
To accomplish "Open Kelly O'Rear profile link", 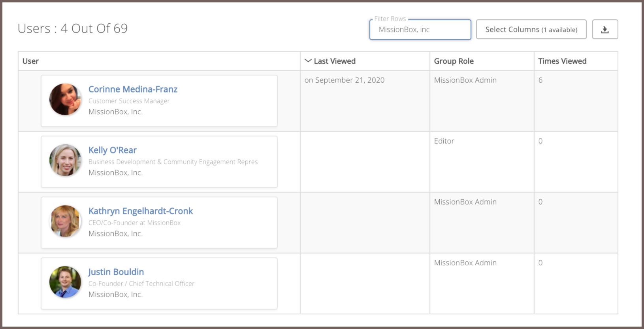I will coord(113,150).
